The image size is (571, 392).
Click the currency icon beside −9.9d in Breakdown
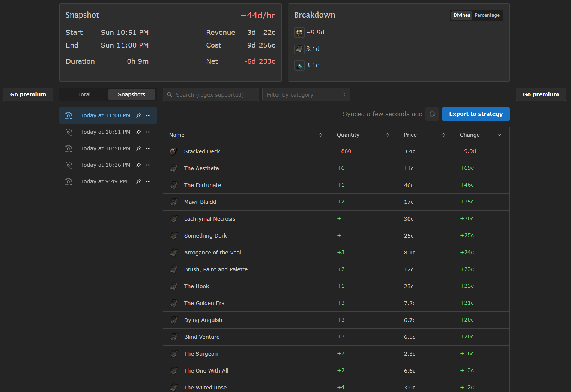pyautogui.click(x=299, y=33)
